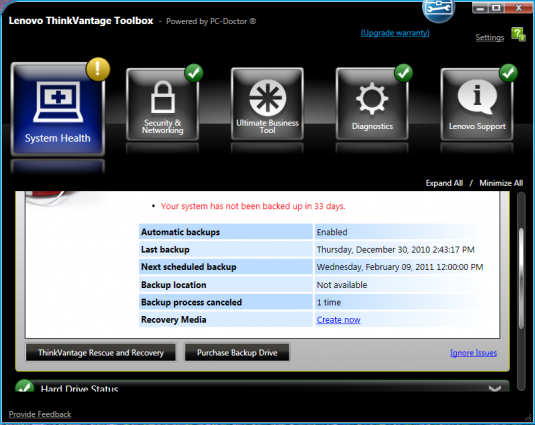Open the Ultimate Business Tool section
Screen dimensions: 535x425
point(267,104)
